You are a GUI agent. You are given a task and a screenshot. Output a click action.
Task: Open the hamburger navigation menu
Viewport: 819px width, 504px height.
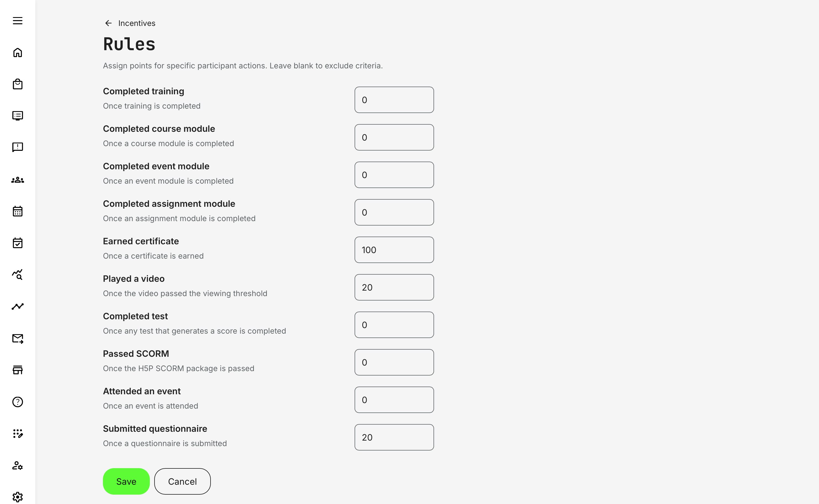(17, 21)
